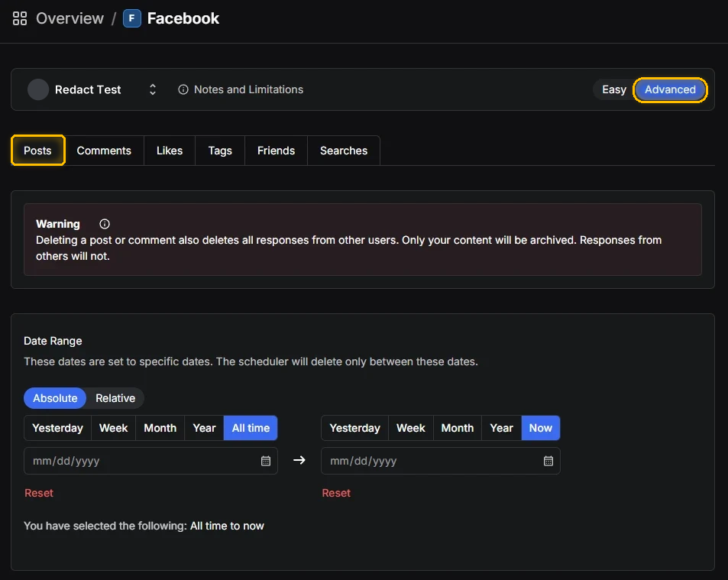Select the Friends tab

[277, 151]
